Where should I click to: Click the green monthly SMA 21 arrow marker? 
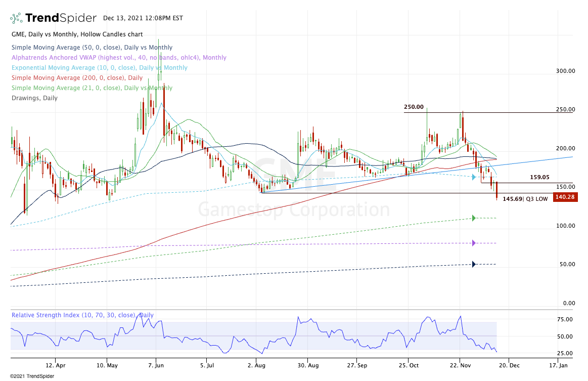(x=474, y=218)
